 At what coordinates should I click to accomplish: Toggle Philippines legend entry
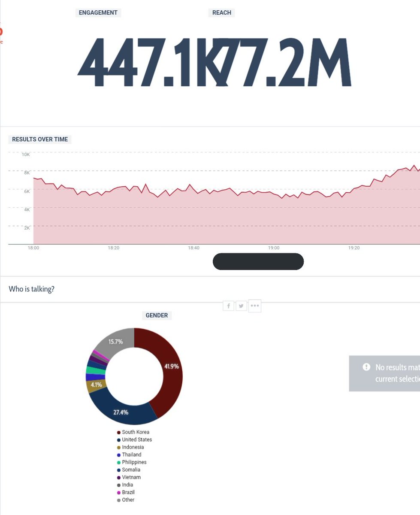(x=132, y=462)
